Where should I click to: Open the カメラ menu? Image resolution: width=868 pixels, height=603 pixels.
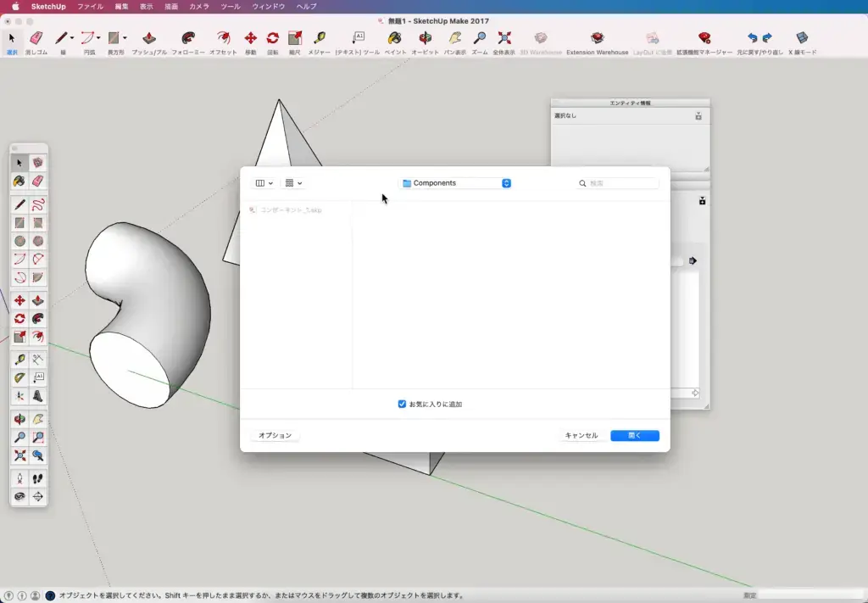199,7
